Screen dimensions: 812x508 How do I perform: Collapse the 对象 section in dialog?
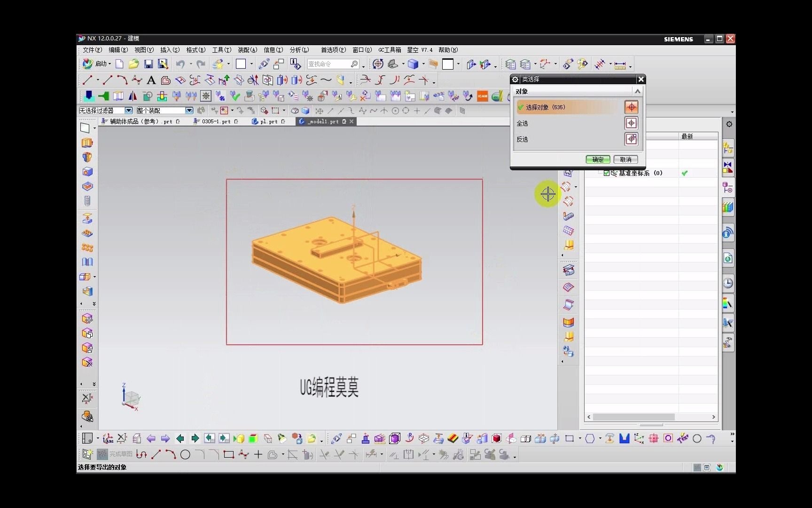[x=637, y=91]
